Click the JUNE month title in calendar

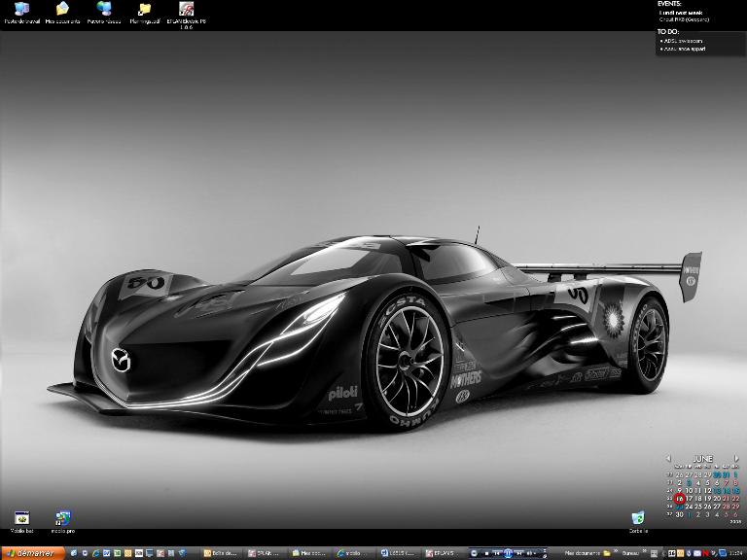click(703, 459)
